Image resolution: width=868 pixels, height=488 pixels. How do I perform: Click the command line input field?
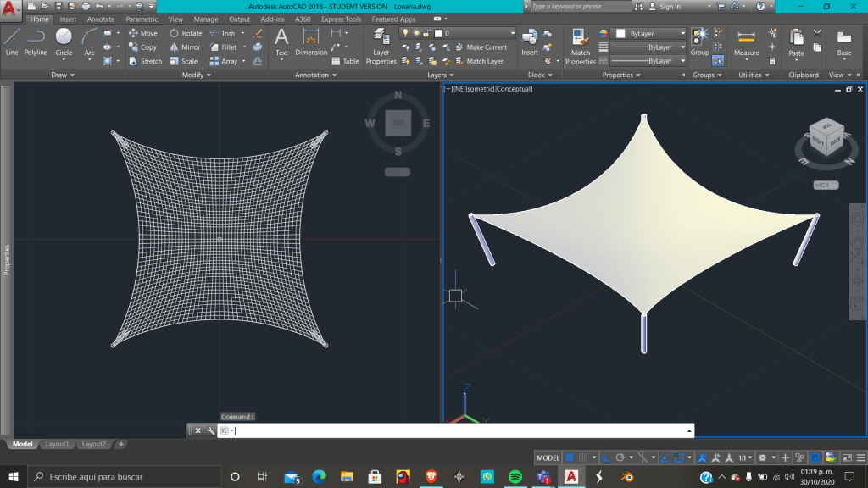[x=458, y=430]
